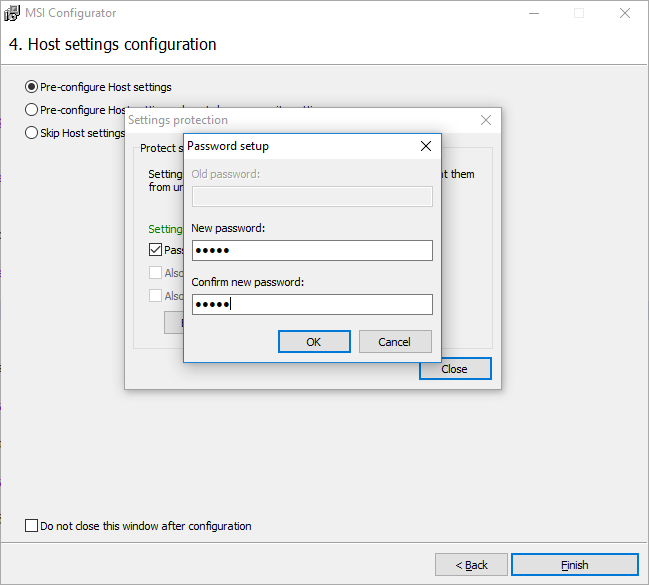649x585 pixels.
Task: Close the Settings protection dialog with X
Action: [486, 120]
